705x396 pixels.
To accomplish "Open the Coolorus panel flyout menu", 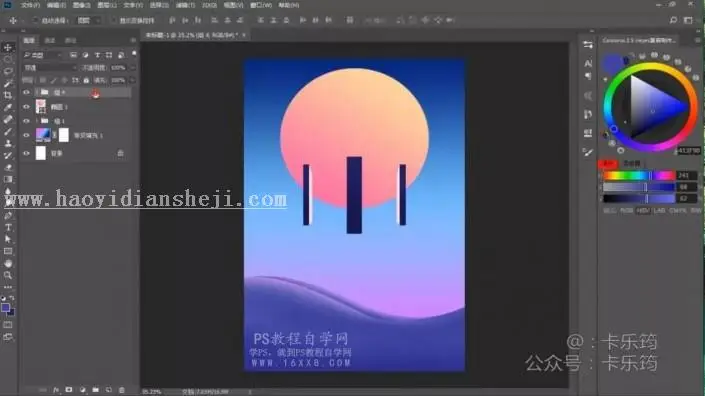I will [698, 40].
